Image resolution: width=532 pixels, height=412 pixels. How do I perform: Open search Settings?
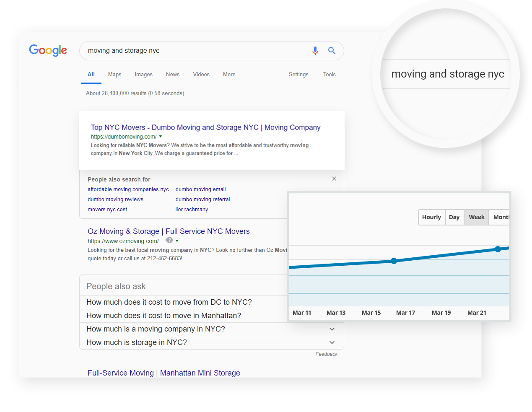pyautogui.click(x=298, y=75)
